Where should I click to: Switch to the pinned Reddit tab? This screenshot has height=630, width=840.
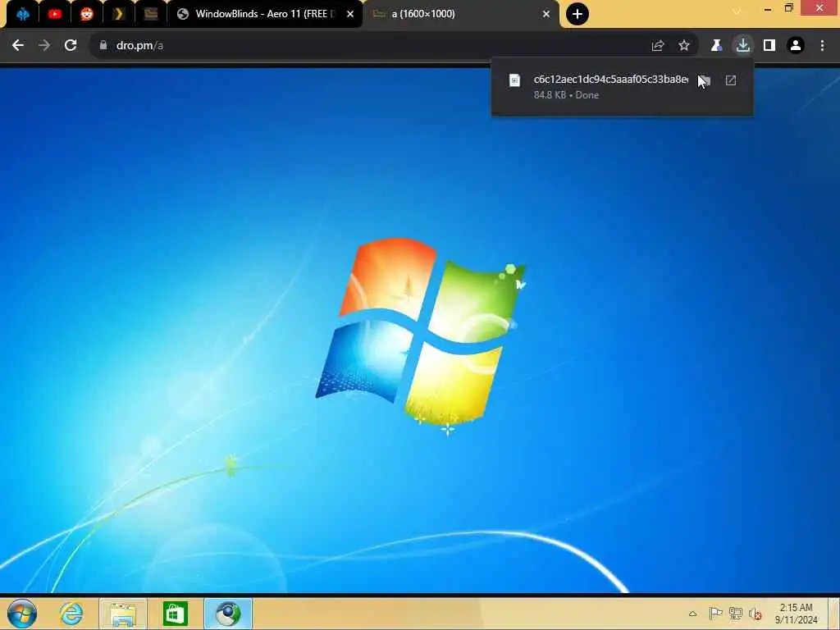coord(87,14)
